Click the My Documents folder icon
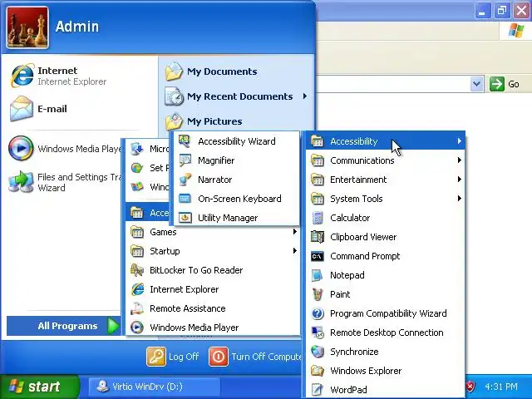 tap(174, 71)
